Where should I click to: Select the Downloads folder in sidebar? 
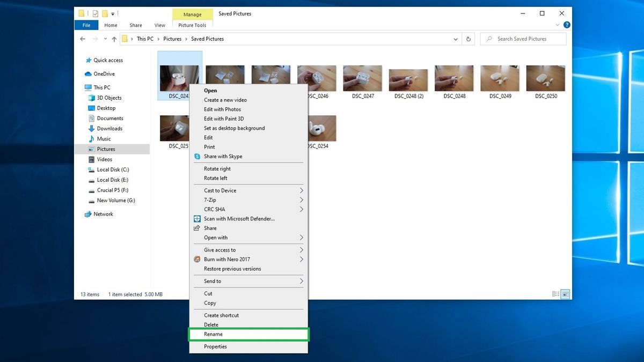(x=109, y=129)
